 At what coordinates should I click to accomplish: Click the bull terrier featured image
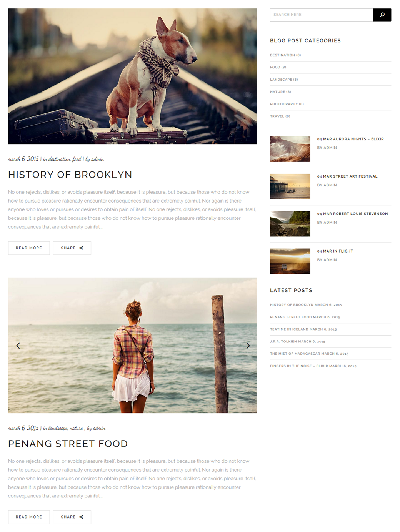[x=132, y=76]
